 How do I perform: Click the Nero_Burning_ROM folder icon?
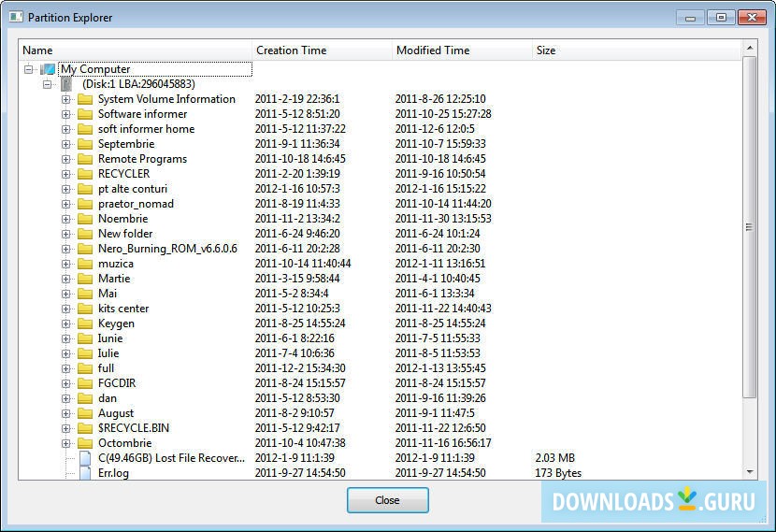tap(85, 249)
